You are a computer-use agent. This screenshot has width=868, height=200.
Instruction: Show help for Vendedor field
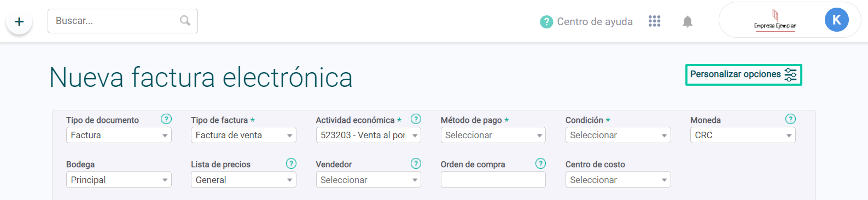[x=416, y=163]
